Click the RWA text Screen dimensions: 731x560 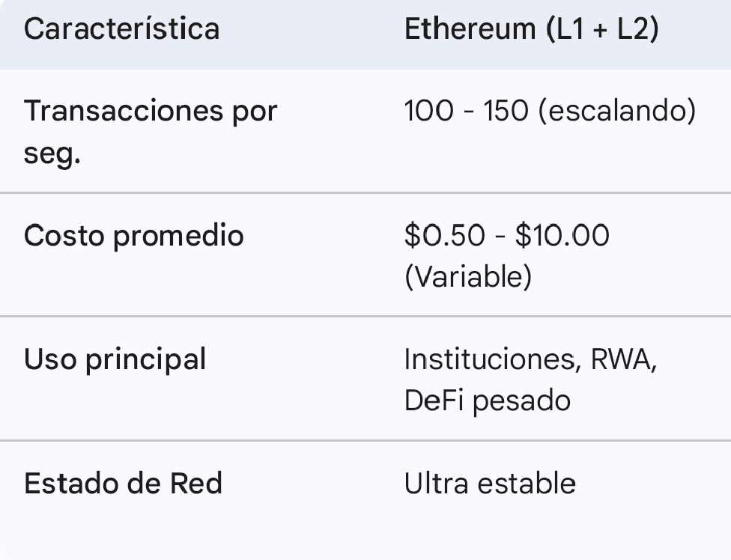pos(624,359)
